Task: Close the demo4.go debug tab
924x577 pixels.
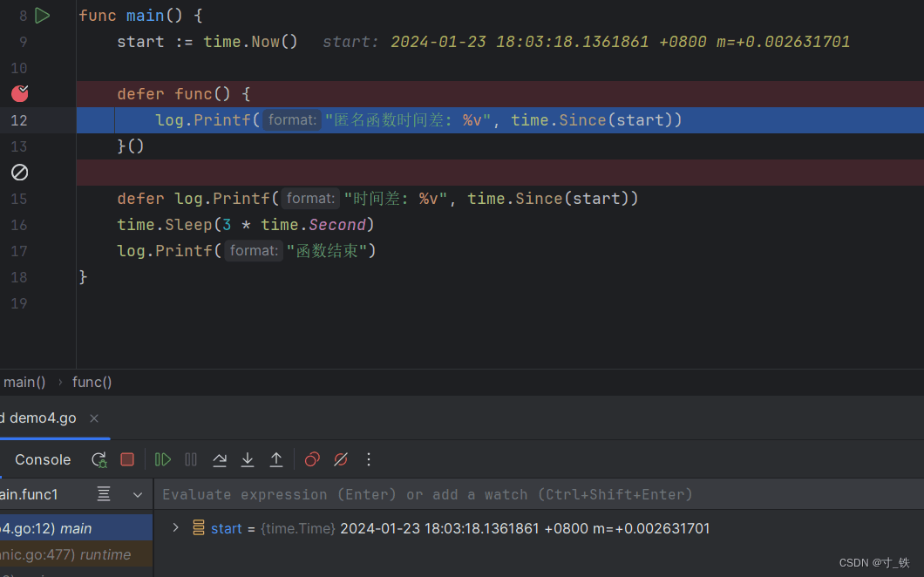Action: coord(94,418)
